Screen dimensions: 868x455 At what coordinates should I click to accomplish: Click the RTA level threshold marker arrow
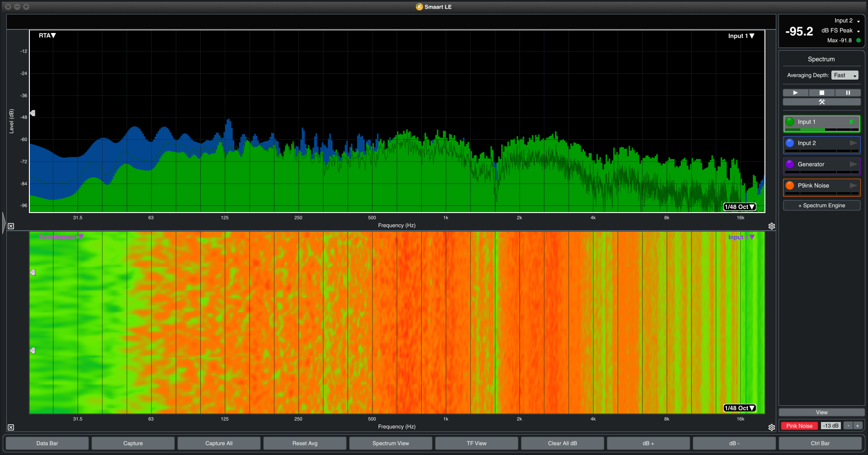[x=33, y=113]
